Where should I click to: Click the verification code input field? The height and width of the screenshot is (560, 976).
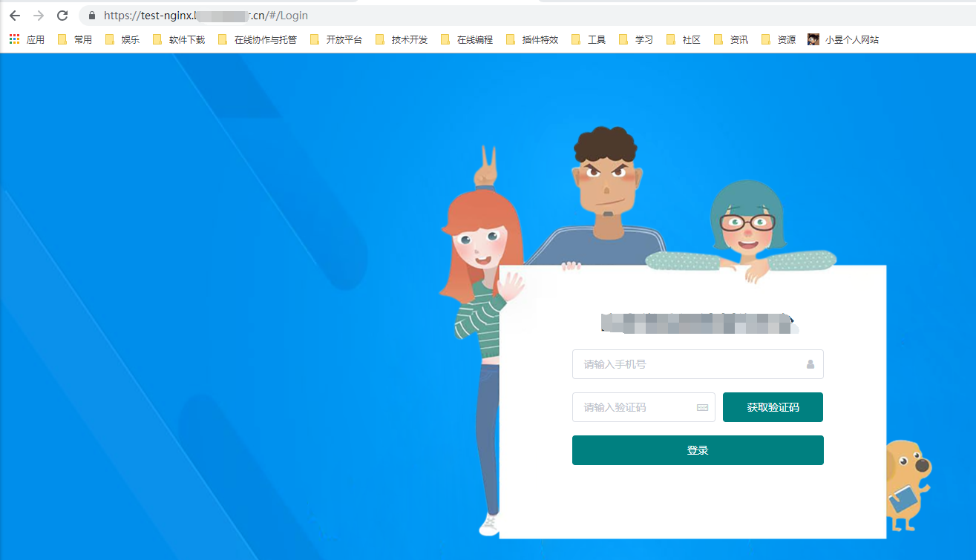tap(643, 407)
